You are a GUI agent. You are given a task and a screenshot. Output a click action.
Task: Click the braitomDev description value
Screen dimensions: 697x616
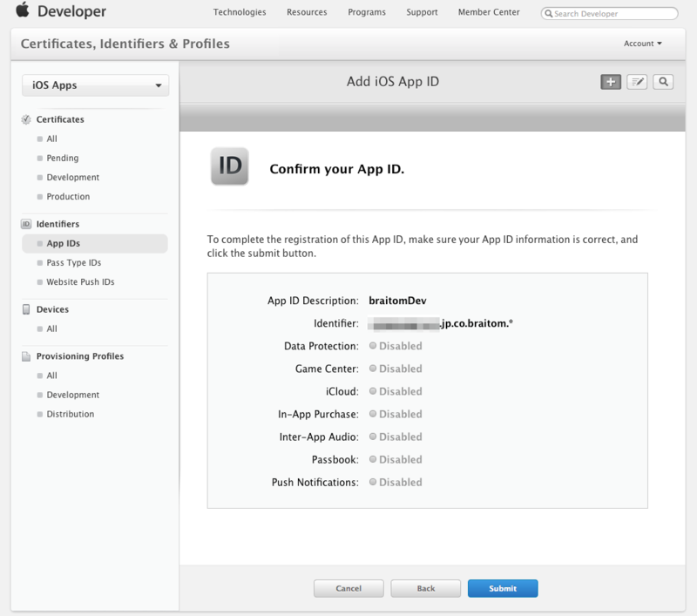coord(397,301)
